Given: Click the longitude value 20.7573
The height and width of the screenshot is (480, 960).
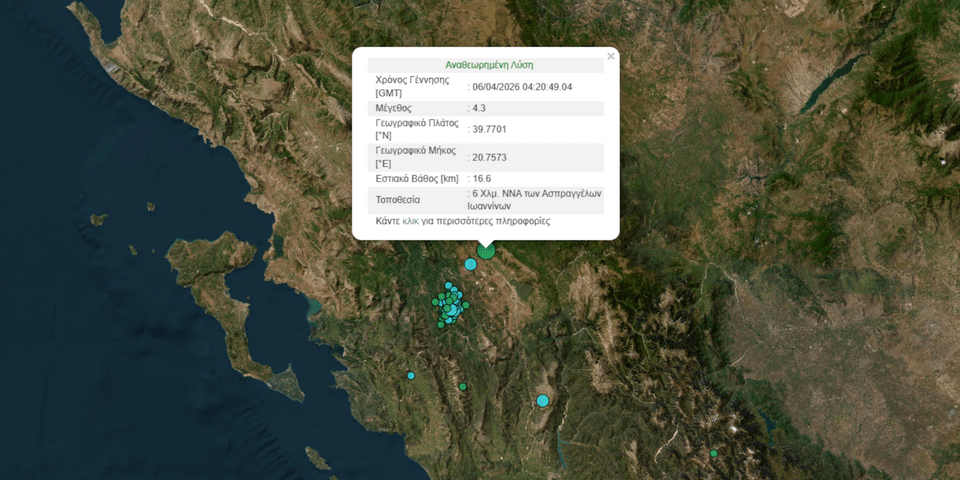Looking at the screenshot, I should pyautogui.click(x=492, y=157).
